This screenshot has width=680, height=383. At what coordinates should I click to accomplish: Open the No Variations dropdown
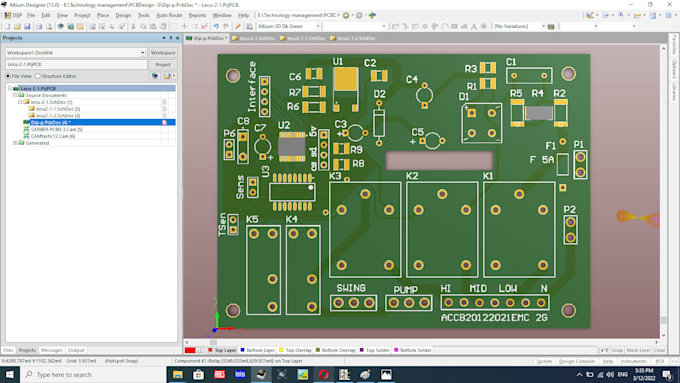click(543, 26)
